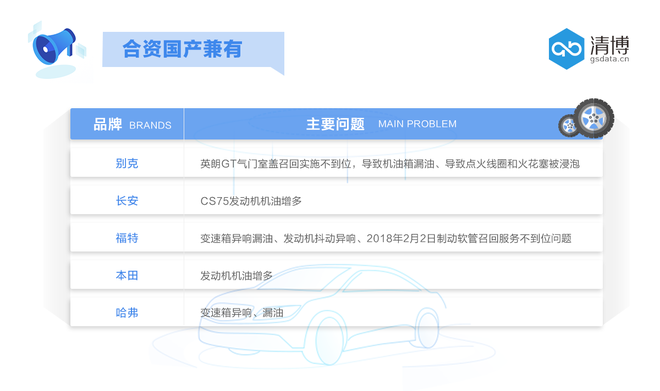Click the 福特 problem text about 变速箱异响漏油 and 2018年2月2日

point(386,239)
